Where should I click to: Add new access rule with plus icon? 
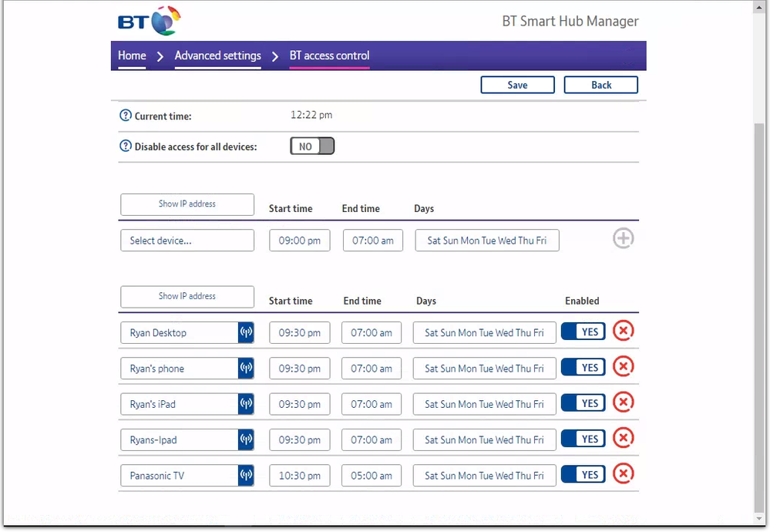coord(624,239)
